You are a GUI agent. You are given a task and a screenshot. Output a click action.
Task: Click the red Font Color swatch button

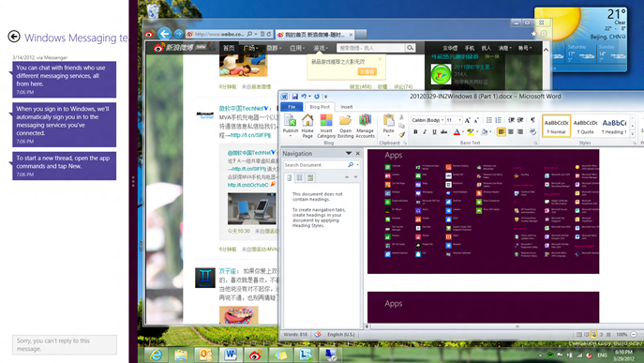click(457, 132)
